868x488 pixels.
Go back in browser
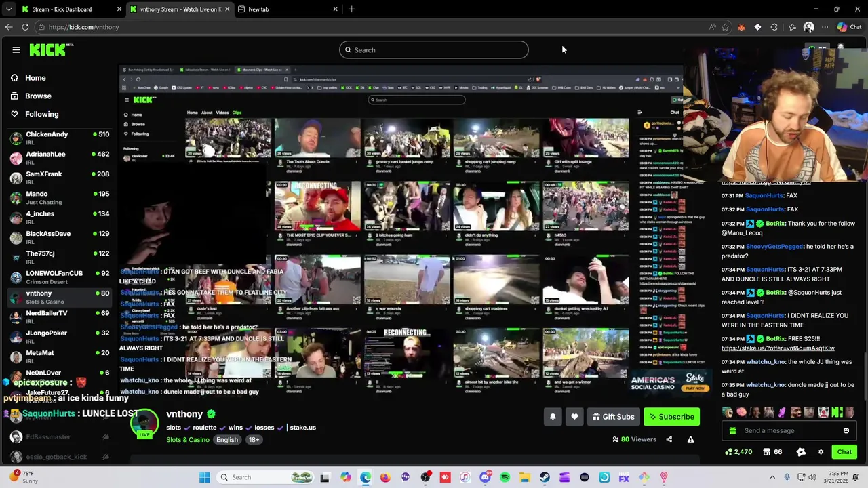click(9, 27)
